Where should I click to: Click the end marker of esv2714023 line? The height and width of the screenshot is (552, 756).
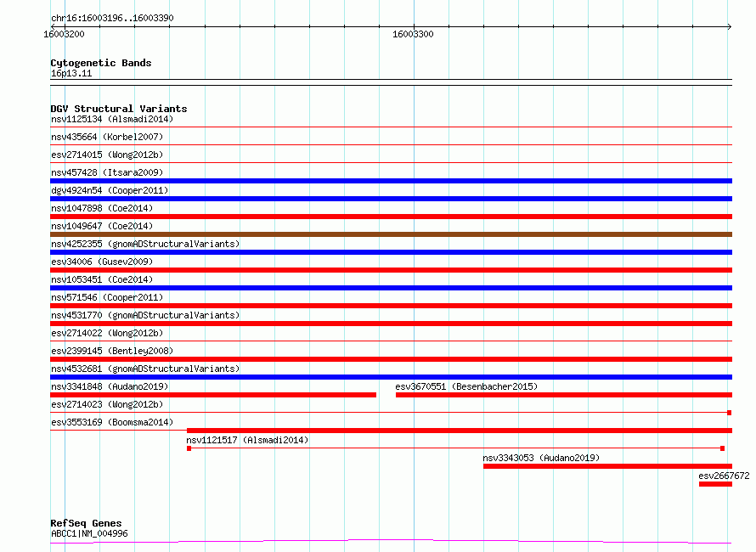click(730, 413)
